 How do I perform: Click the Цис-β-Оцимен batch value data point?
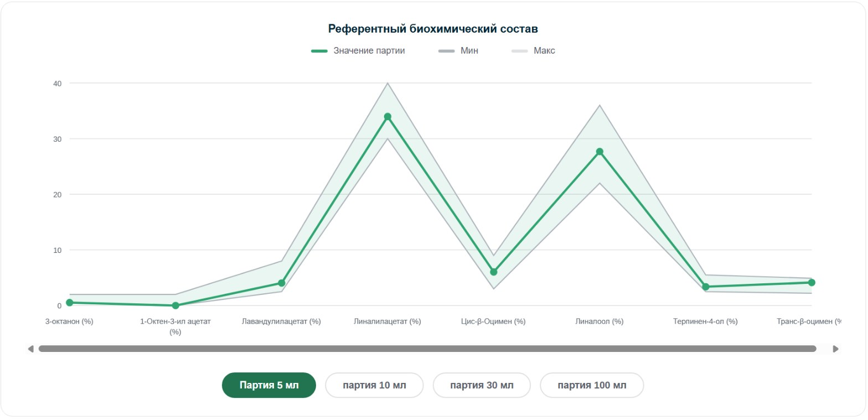point(494,272)
